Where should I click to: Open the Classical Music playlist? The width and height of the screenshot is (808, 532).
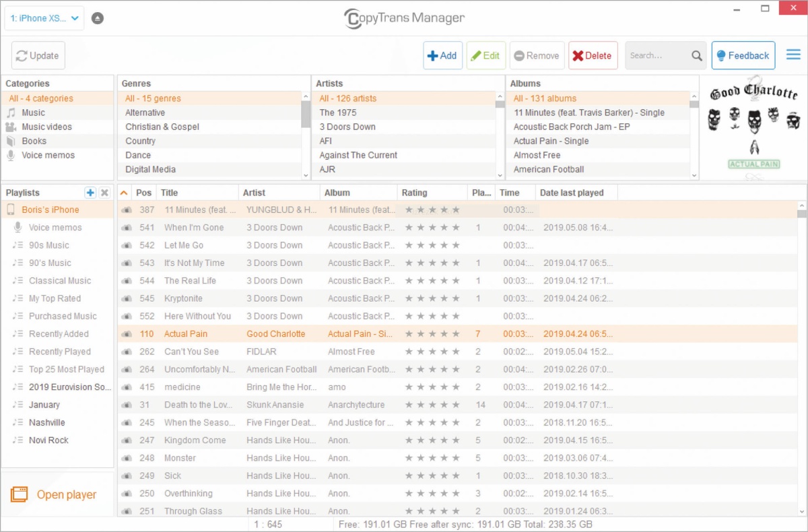[58, 281]
